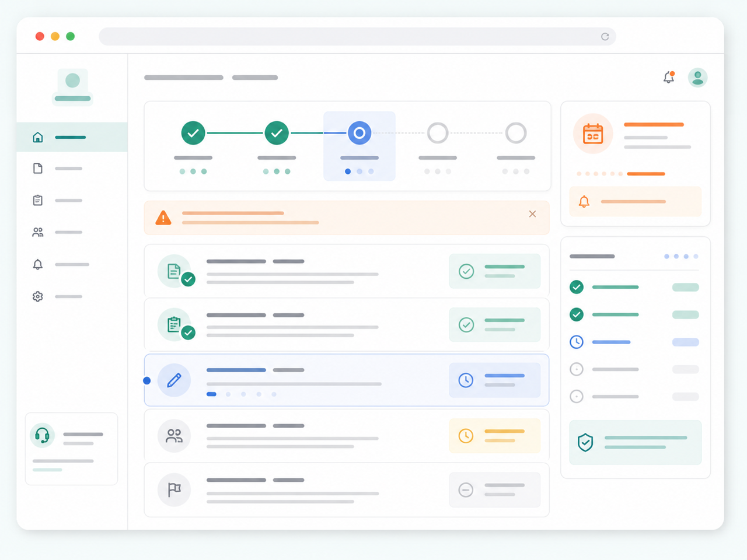Select the last pending step circle
Screen dimensions: 747x560
516,133
